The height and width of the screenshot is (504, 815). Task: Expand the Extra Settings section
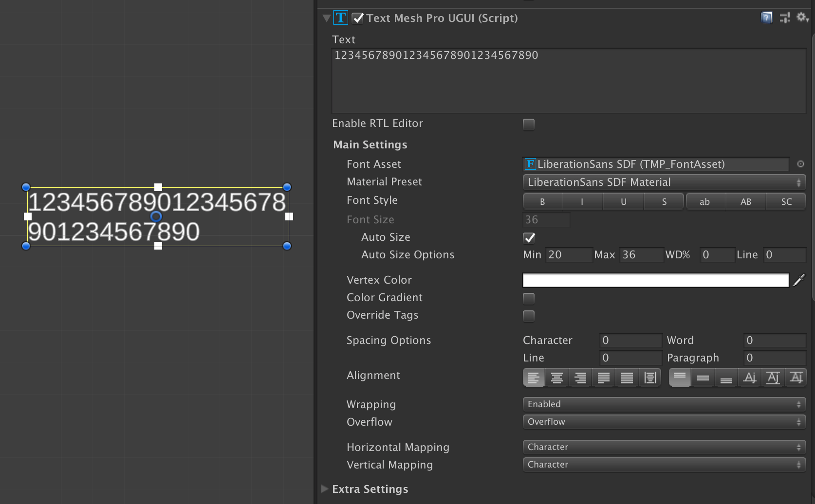(x=325, y=489)
